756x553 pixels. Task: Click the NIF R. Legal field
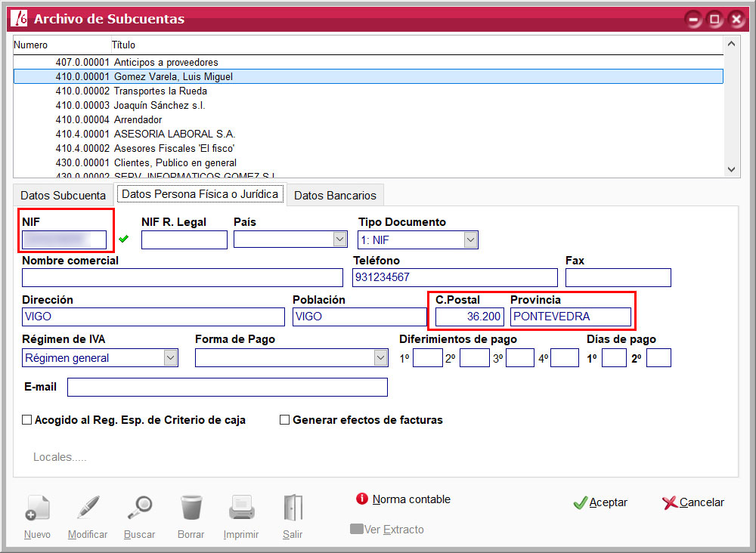(x=184, y=239)
